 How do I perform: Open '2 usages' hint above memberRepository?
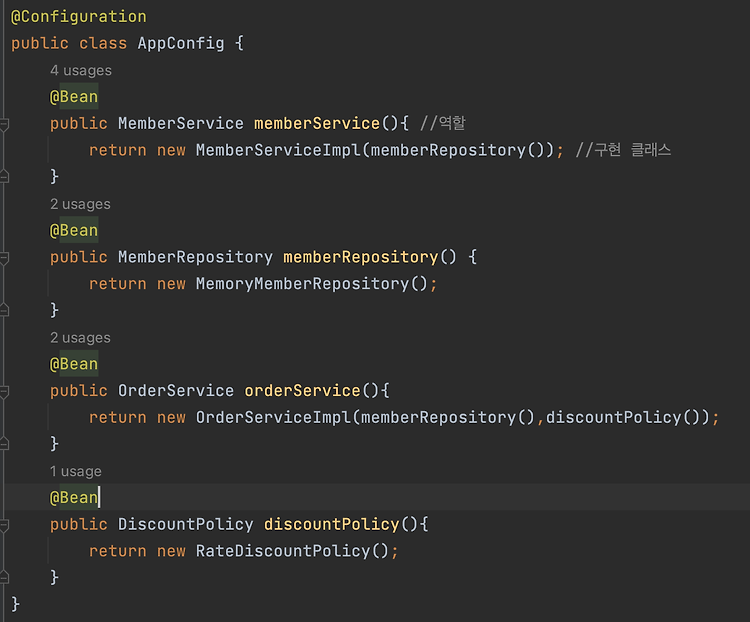[80, 204]
